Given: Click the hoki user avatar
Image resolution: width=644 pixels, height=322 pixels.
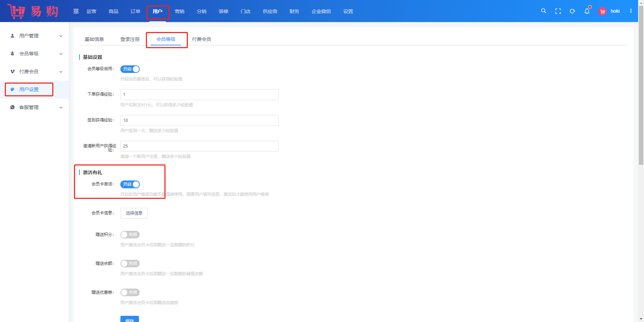Looking at the screenshot, I should (x=602, y=11).
